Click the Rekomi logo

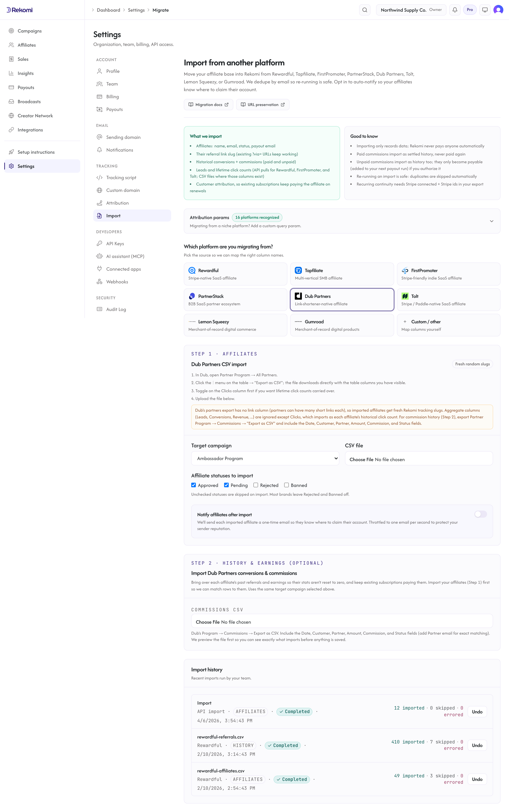point(19,10)
